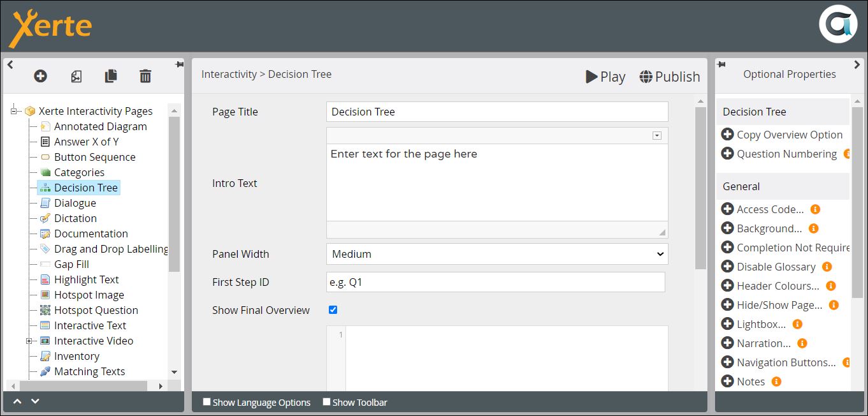
Task: Pin the left tree panel
Action: (179, 65)
